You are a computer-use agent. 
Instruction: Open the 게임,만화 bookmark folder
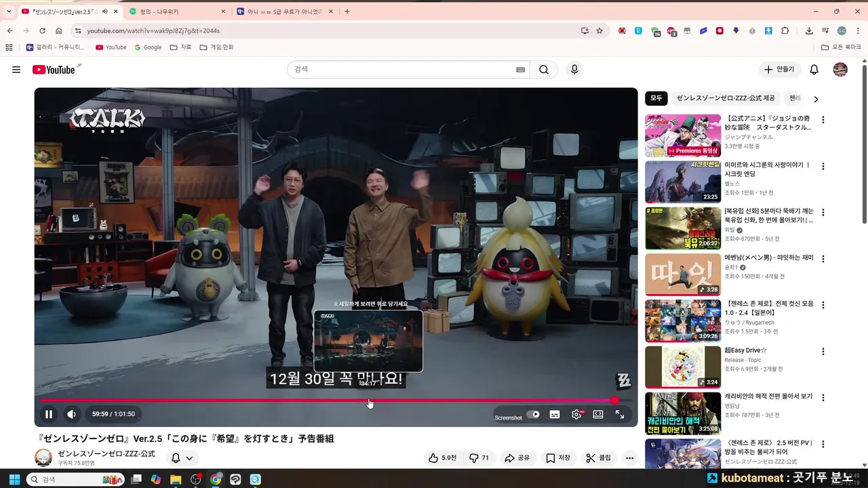click(x=217, y=47)
